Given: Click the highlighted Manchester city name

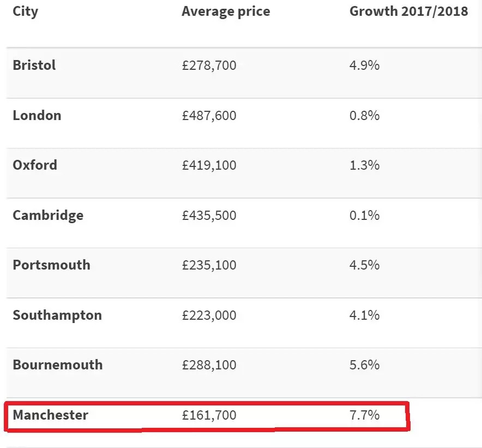Looking at the screenshot, I should [50, 415].
